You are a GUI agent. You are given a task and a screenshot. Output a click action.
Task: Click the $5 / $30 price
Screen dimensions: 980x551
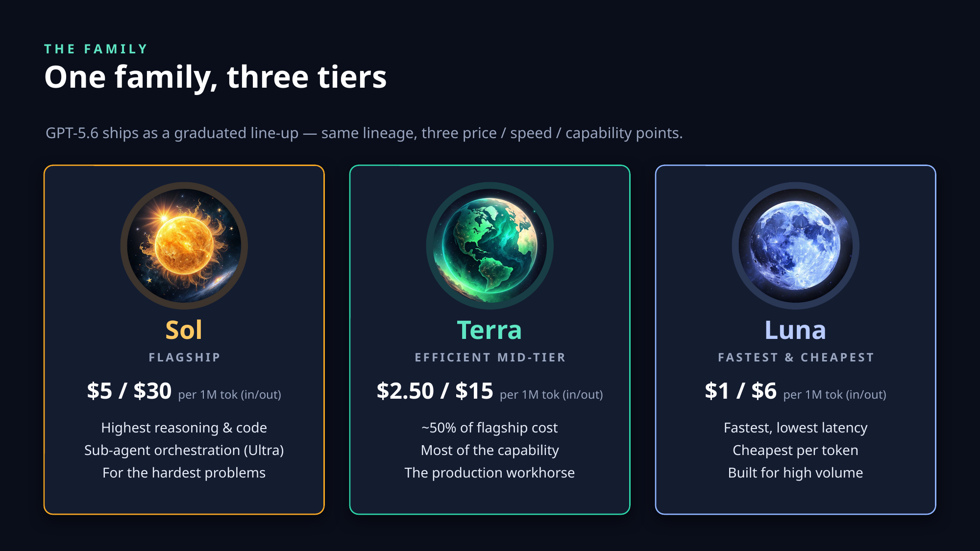coord(129,391)
